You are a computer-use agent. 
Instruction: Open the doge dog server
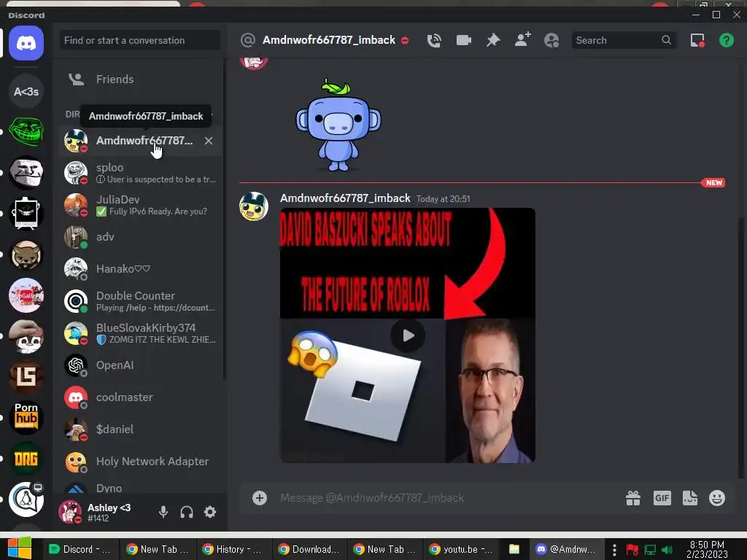tap(26, 254)
